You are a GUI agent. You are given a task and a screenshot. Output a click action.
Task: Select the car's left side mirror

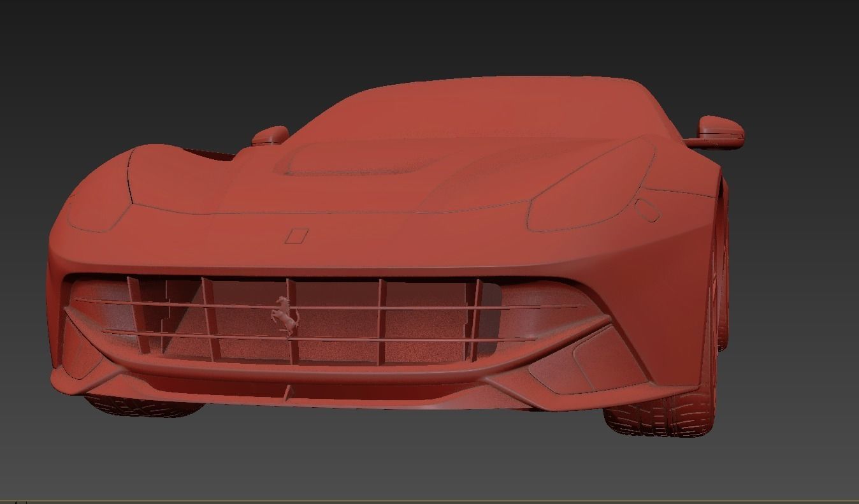pos(270,136)
